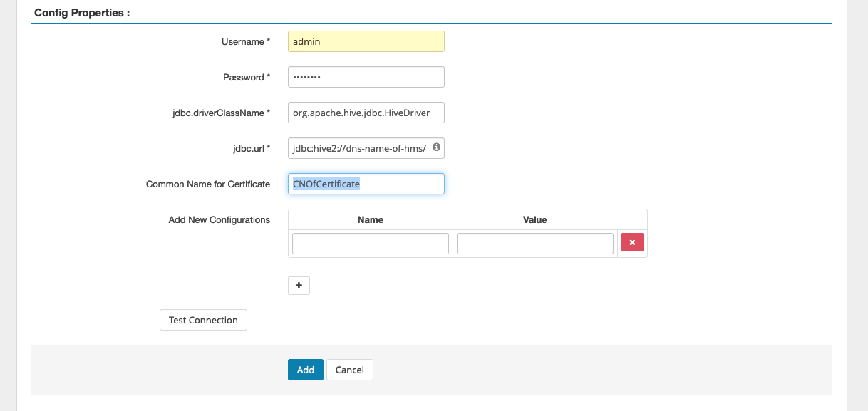Click the Add New Configurations label
868x411 pixels.
pyautogui.click(x=219, y=219)
